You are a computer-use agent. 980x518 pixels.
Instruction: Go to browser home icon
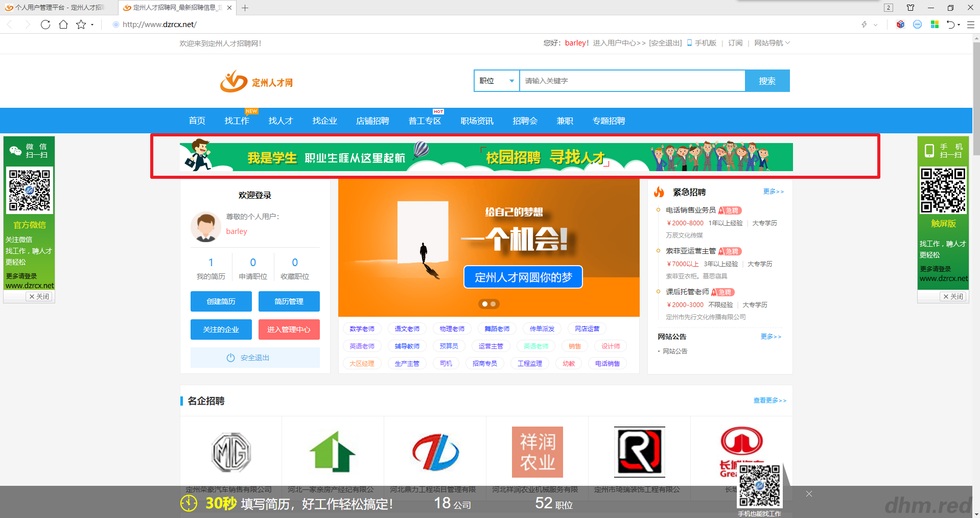(x=63, y=25)
